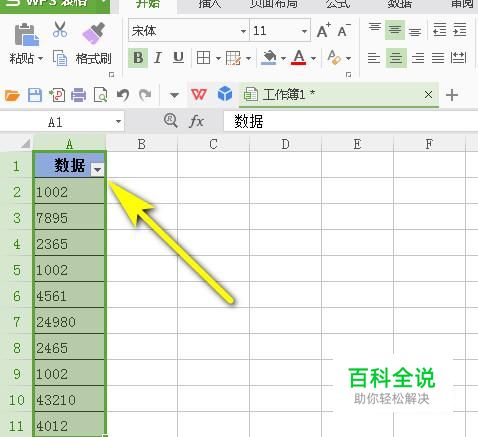Toggle Bold formatting
The image size is (478, 437).
[x=138, y=58]
